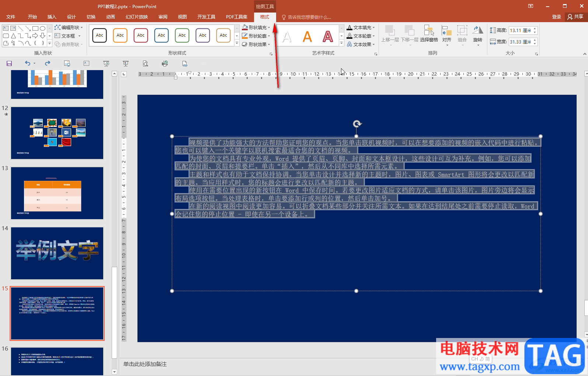The height and width of the screenshot is (376, 588).
Task: Click the quick print icon with checkmark
Action: tap(165, 63)
